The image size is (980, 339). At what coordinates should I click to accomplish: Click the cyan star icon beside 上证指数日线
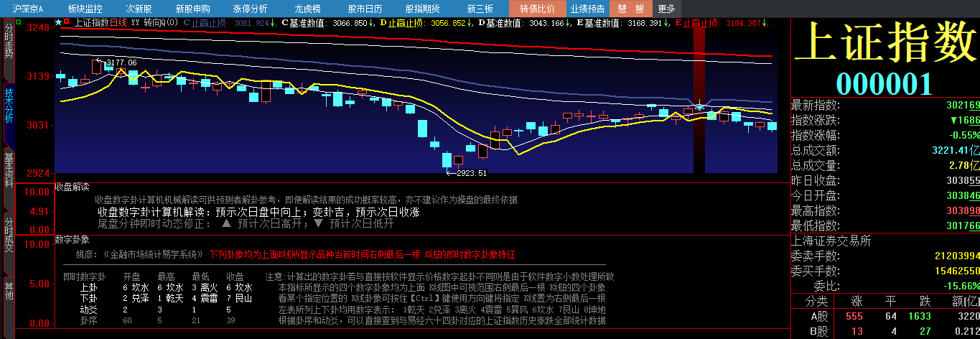point(58,22)
